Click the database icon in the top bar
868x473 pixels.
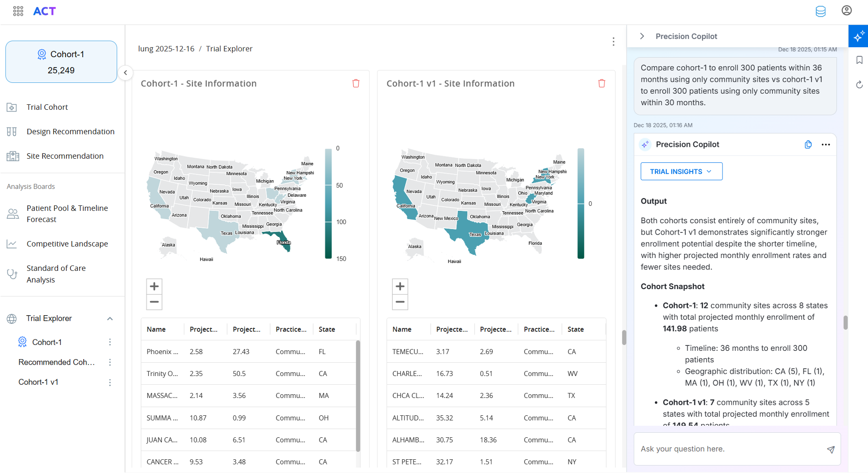point(820,11)
